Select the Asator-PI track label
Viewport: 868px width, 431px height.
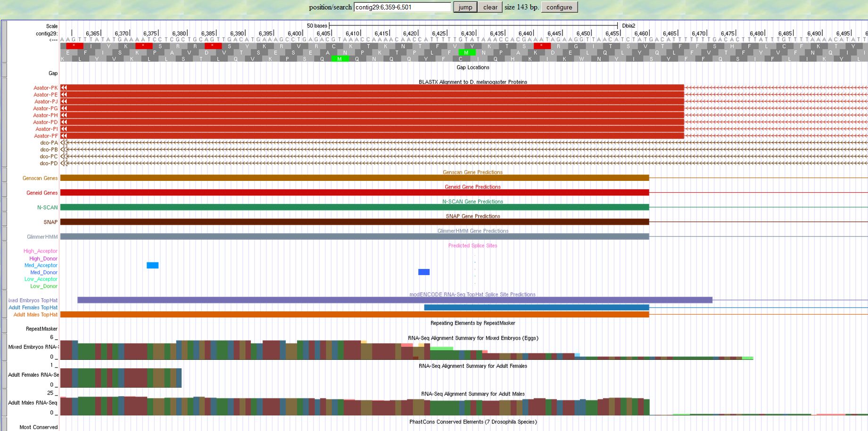(47, 129)
